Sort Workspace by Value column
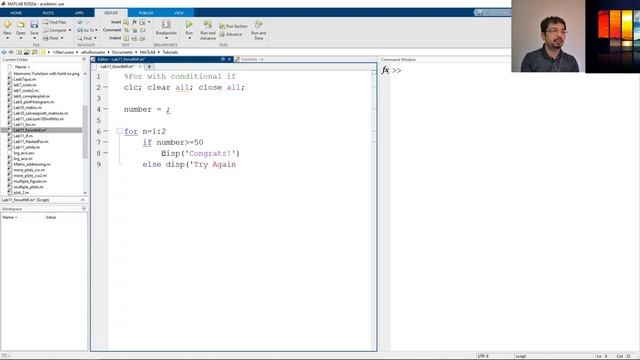Image resolution: width=640 pixels, height=360 pixels. pyautogui.click(x=51, y=217)
